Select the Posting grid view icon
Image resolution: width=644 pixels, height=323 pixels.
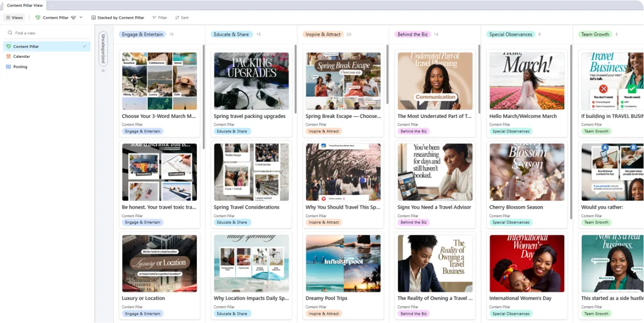coord(9,67)
